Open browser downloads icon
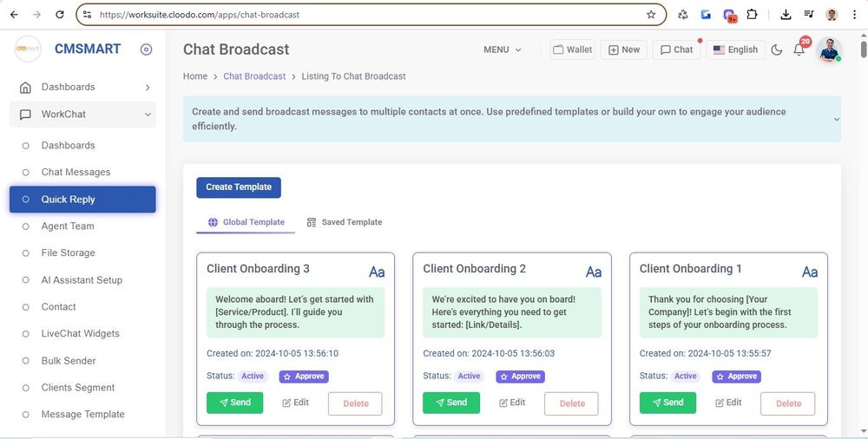The height and width of the screenshot is (439, 868). (786, 15)
